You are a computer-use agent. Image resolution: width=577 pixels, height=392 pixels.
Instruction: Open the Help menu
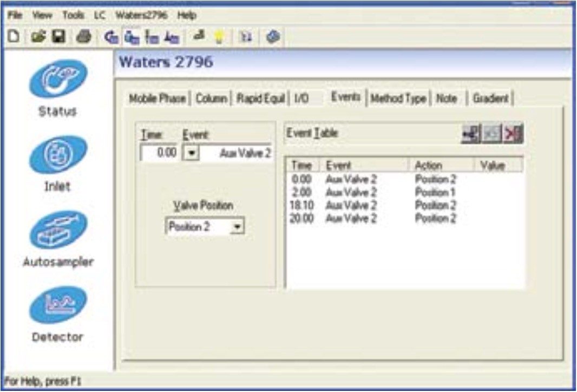click(187, 16)
